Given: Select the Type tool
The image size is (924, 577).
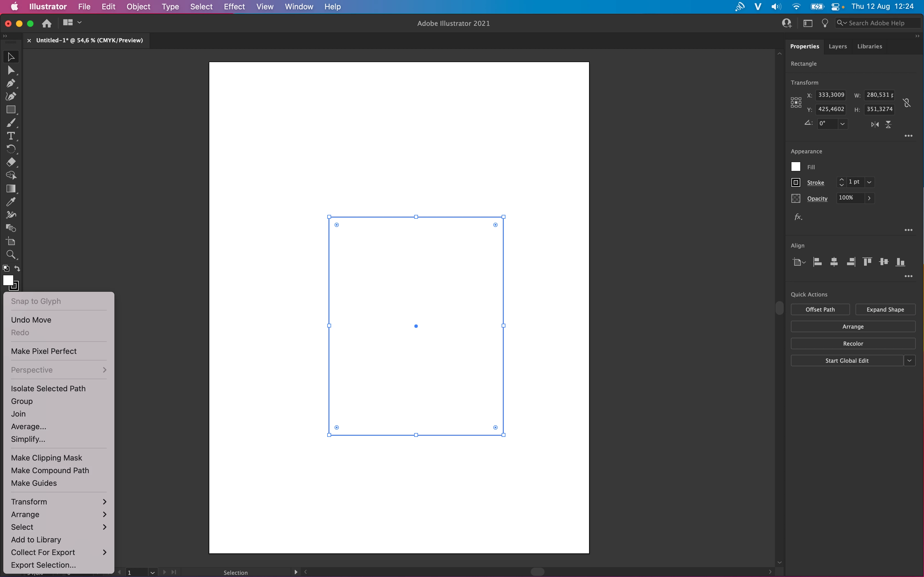Looking at the screenshot, I should tap(11, 136).
